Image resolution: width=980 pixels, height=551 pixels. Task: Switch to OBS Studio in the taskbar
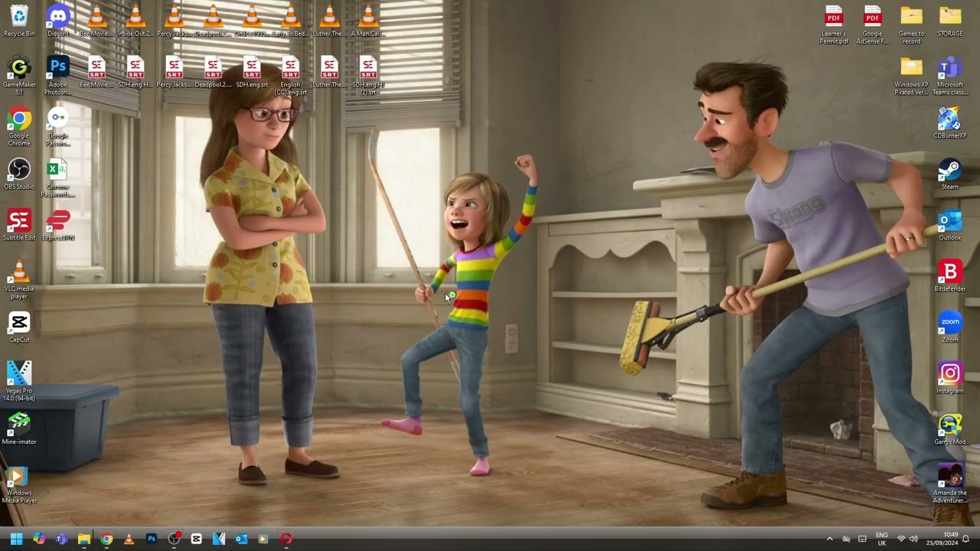tap(174, 539)
